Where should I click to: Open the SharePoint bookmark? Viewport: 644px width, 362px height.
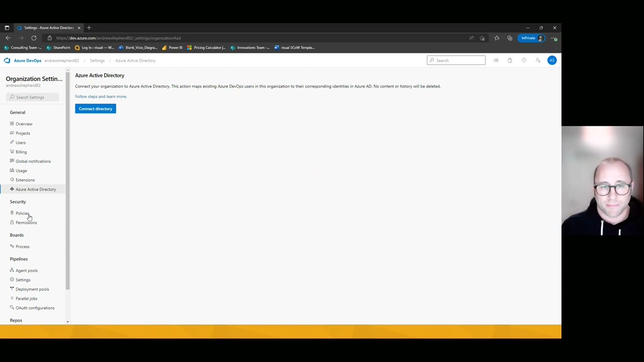(x=58, y=48)
